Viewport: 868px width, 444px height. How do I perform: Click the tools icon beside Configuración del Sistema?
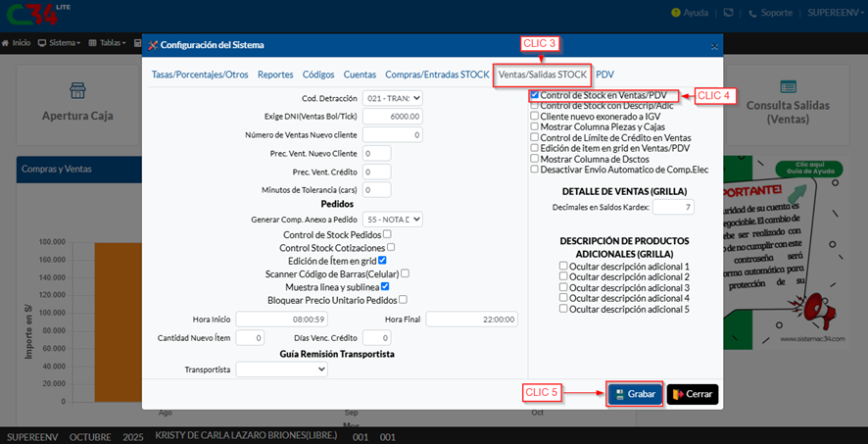point(153,45)
